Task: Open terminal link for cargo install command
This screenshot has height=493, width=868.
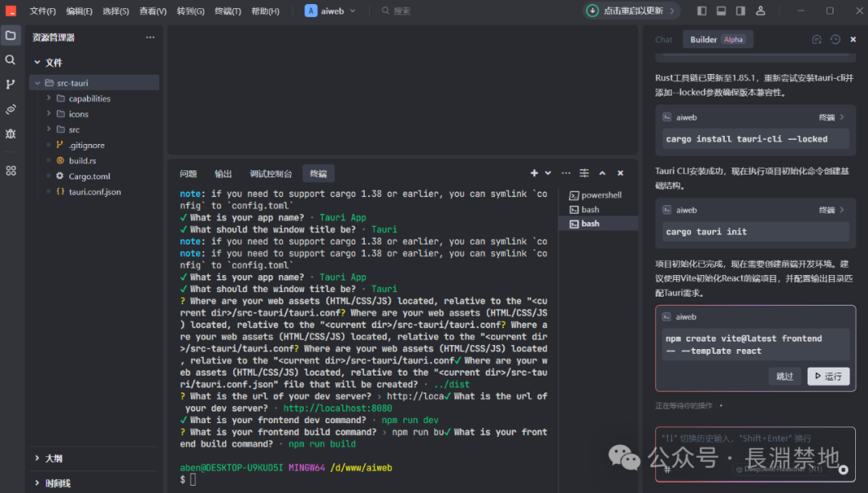Action: tap(832, 117)
